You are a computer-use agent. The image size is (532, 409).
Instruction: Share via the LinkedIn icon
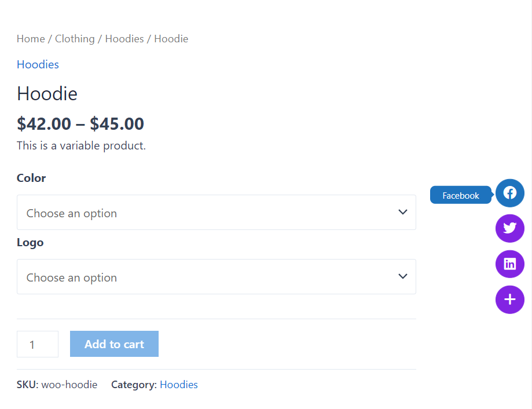tap(509, 264)
